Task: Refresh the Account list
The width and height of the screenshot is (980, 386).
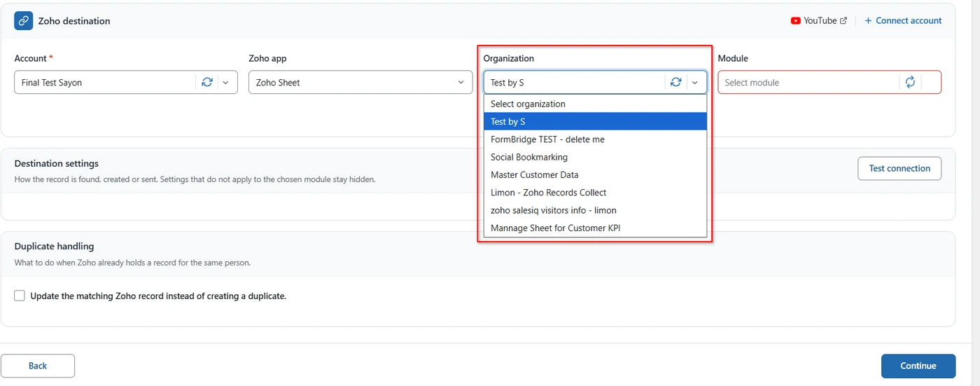Action: [x=207, y=82]
